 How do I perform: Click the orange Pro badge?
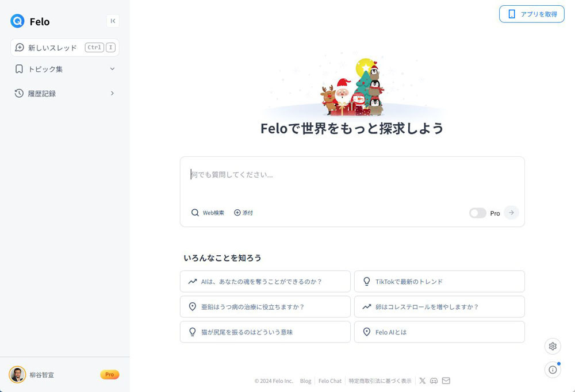110,375
